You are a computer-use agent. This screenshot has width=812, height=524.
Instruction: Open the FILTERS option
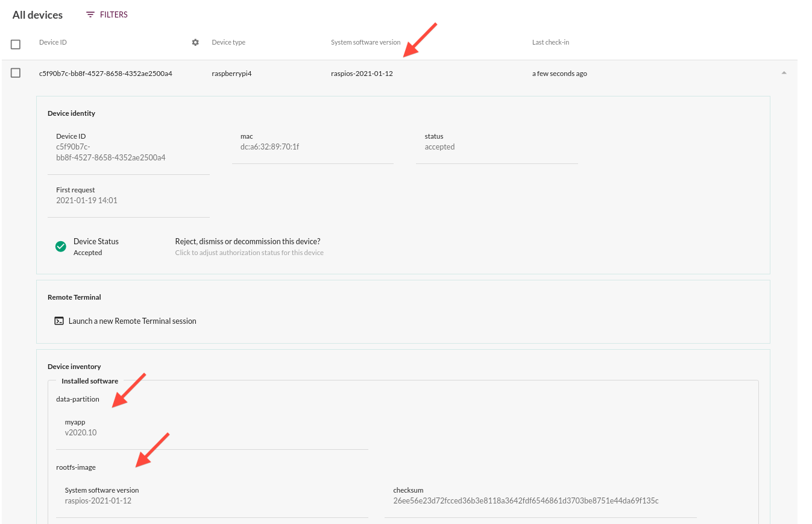coord(107,14)
